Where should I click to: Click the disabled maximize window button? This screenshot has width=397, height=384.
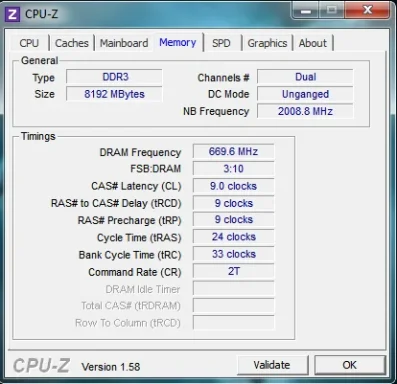coord(332,10)
